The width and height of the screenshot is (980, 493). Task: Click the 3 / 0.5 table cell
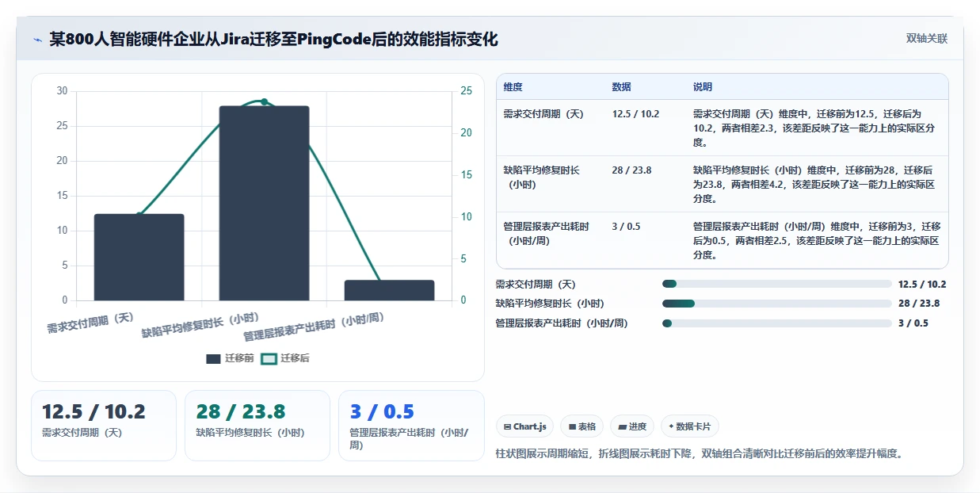coord(626,227)
